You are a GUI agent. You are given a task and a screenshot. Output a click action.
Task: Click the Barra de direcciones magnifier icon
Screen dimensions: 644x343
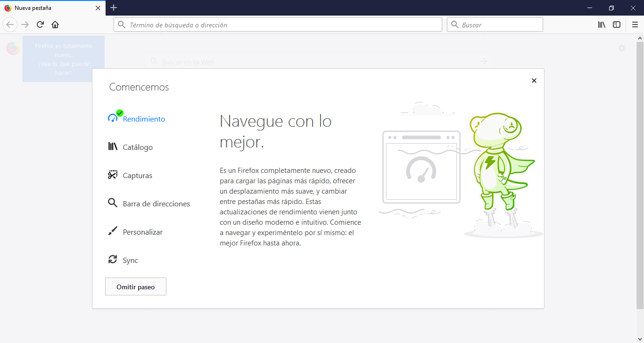click(113, 203)
